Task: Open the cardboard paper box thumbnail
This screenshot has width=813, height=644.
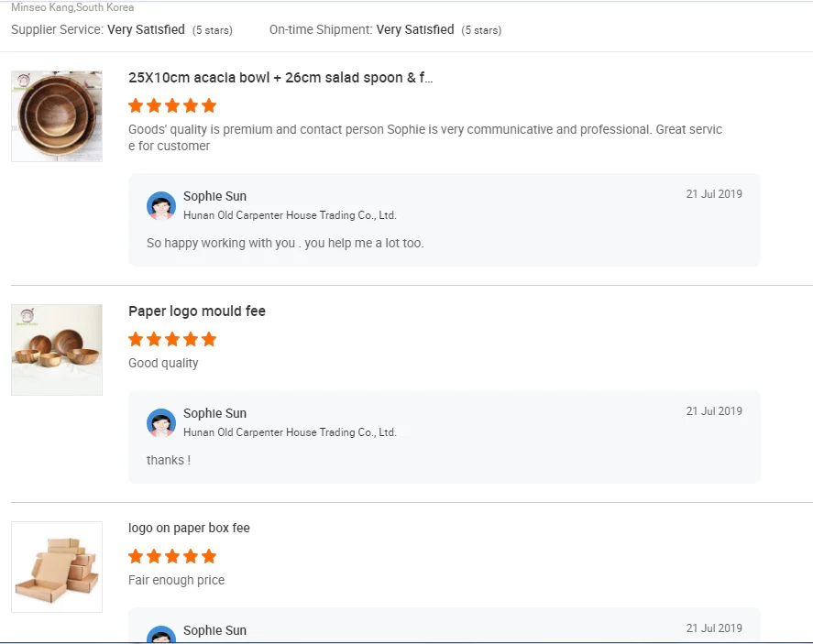Action: (x=57, y=567)
